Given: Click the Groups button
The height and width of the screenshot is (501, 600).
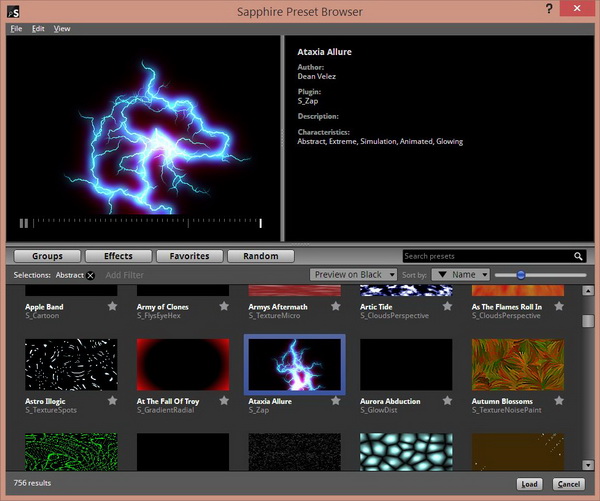Looking at the screenshot, I should pos(47,256).
